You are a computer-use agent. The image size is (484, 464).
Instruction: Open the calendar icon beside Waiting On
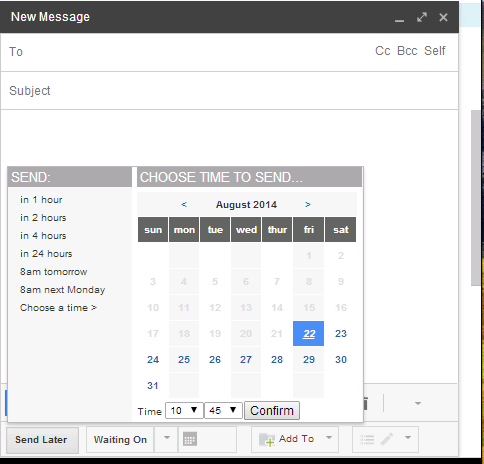[190, 439]
